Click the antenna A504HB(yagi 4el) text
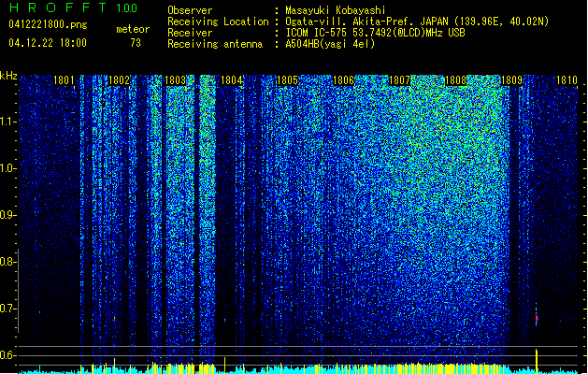The width and height of the screenshot is (588, 374). (330, 44)
